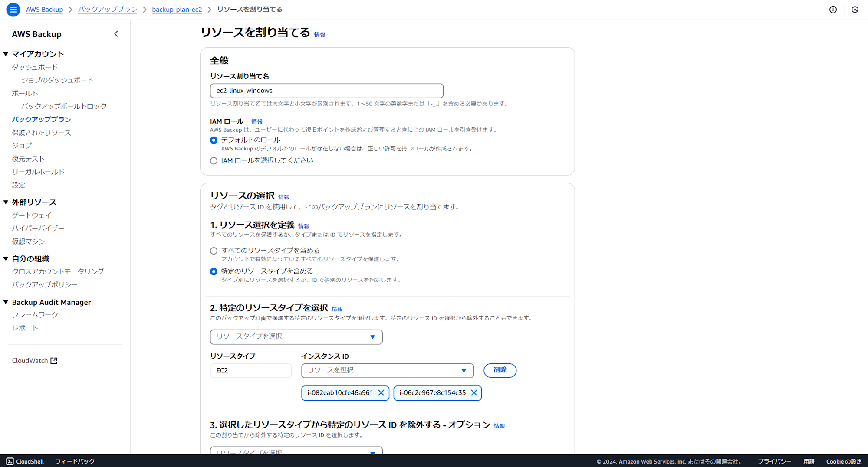This screenshot has width=868, height=467.
Task: Click 情報 link beside リソースの選択
Action: [x=283, y=197]
